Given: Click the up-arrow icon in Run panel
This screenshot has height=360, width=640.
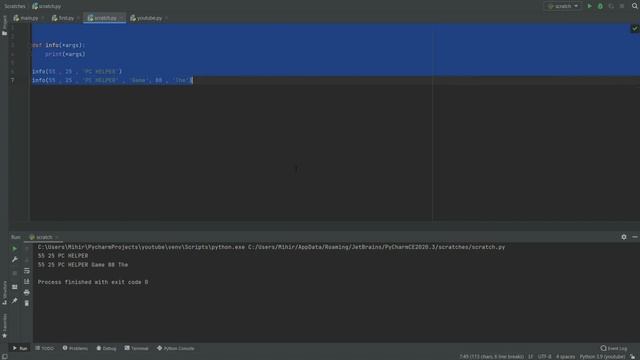Looking at the screenshot, I should pyautogui.click(x=27, y=248).
